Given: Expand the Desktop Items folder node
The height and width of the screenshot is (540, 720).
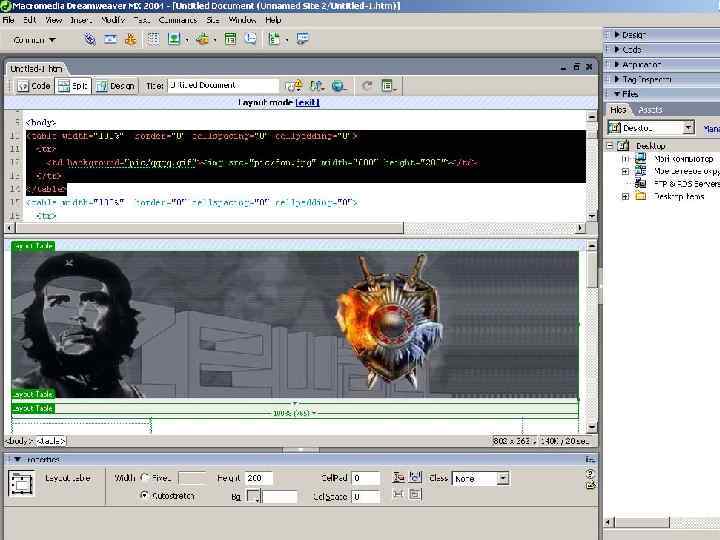Looking at the screenshot, I should tap(625, 197).
